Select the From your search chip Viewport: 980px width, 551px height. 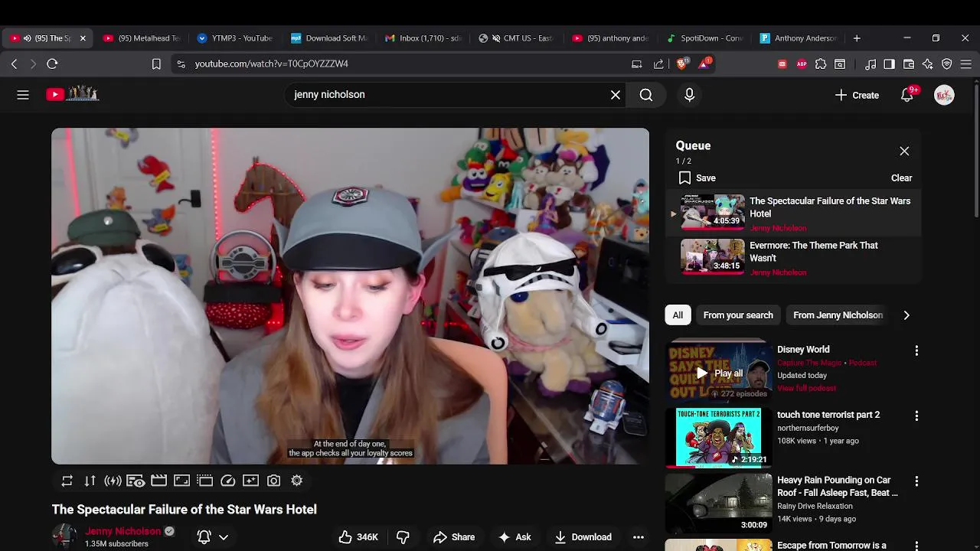pos(738,315)
